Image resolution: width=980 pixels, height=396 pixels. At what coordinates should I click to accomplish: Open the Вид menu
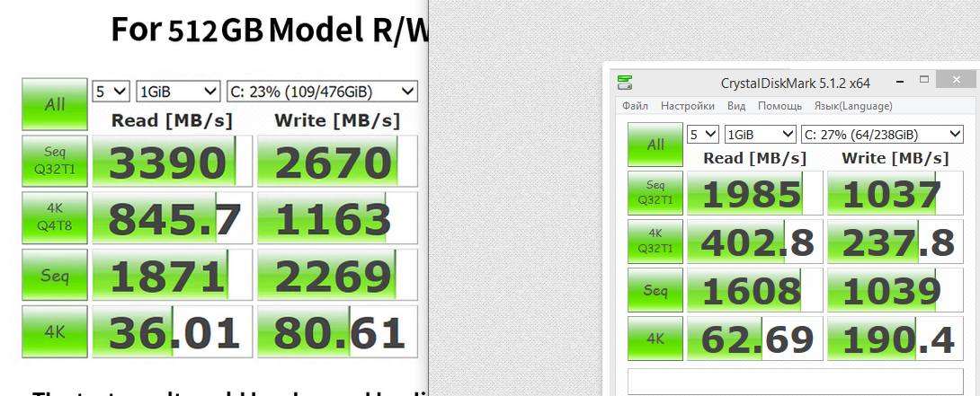tap(736, 106)
